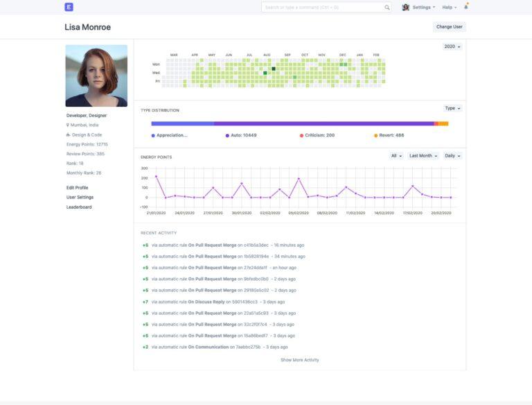The height and width of the screenshot is (405, 532).
Task: Click the On Discuss Reply activity entry
Action: tap(213, 302)
